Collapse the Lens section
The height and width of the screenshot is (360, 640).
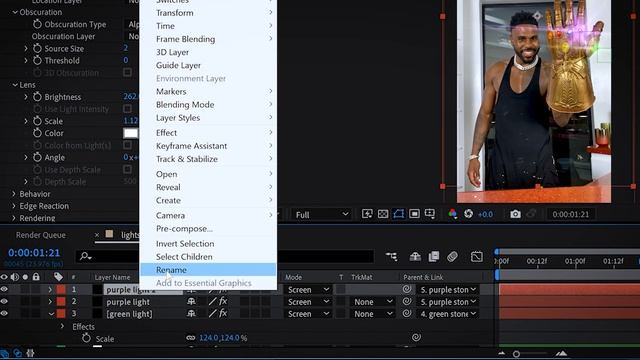15,85
